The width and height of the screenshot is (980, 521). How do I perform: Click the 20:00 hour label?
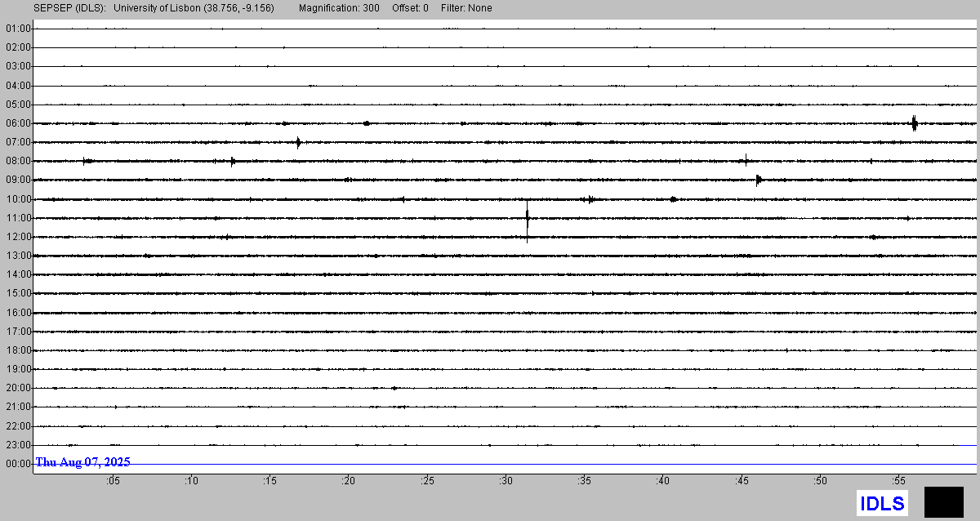point(17,388)
